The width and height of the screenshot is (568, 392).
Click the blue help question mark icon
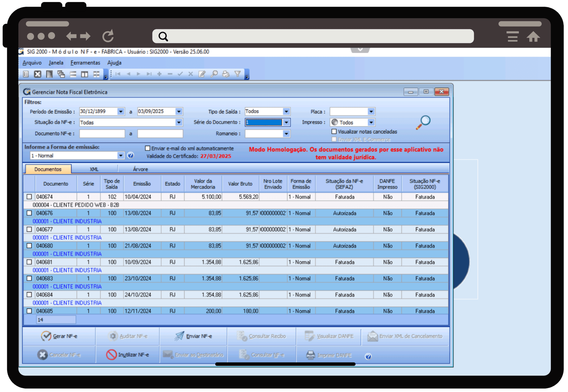[x=130, y=155]
